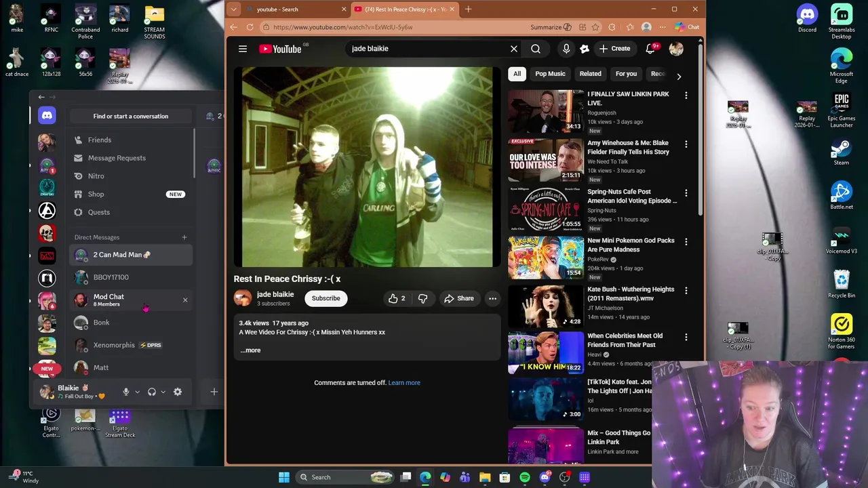Add page to favorites star

[x=595, y=27]
